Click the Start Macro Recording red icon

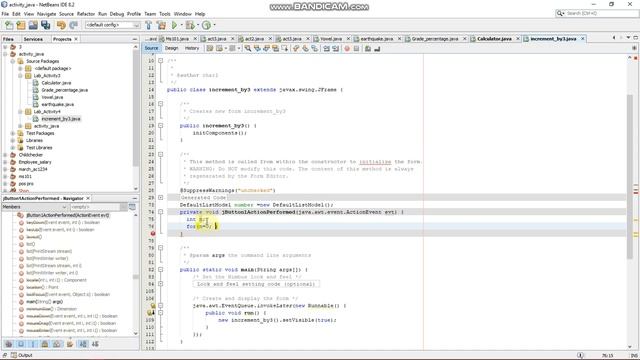[x=347, y=49]
